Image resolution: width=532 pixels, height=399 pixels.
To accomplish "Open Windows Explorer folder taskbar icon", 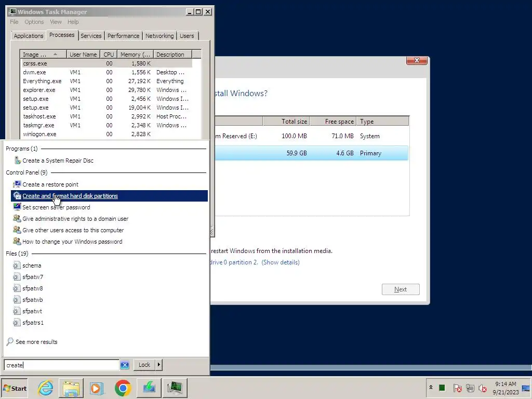I will (71, 388).
